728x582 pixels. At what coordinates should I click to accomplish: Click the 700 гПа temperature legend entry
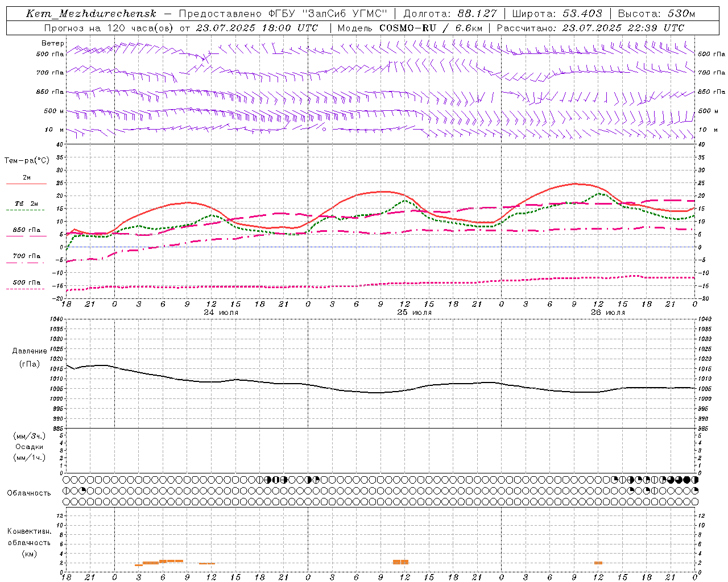[x=27, y=256]
